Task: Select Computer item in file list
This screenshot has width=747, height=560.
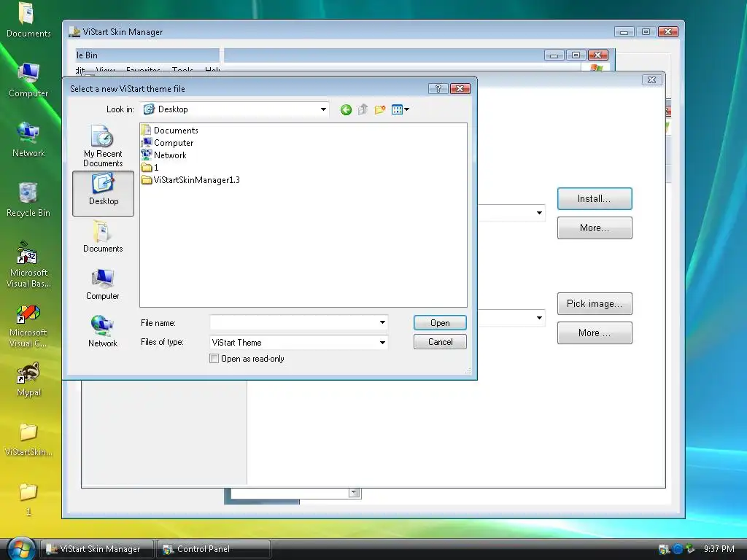Action: pos(167,142)
